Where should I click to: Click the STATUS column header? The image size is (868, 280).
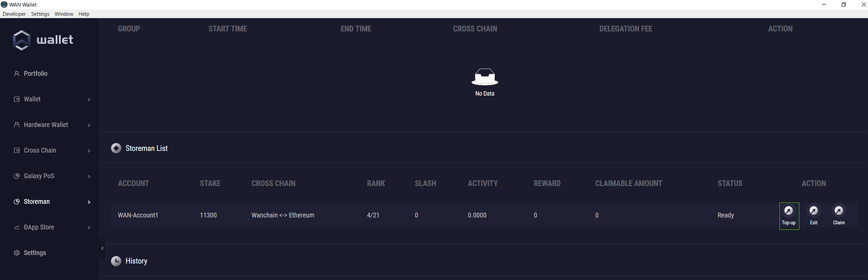(730, 184)
